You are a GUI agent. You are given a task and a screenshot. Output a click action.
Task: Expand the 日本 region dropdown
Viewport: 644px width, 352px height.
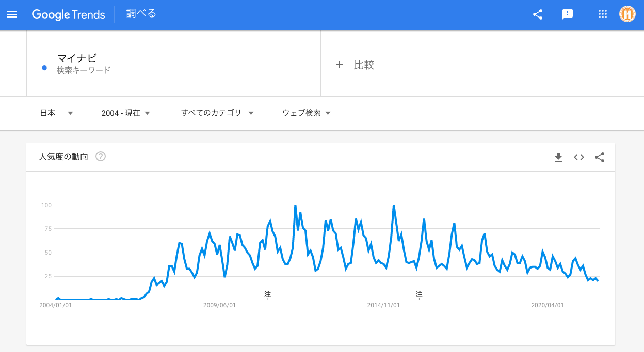(57, 113)
